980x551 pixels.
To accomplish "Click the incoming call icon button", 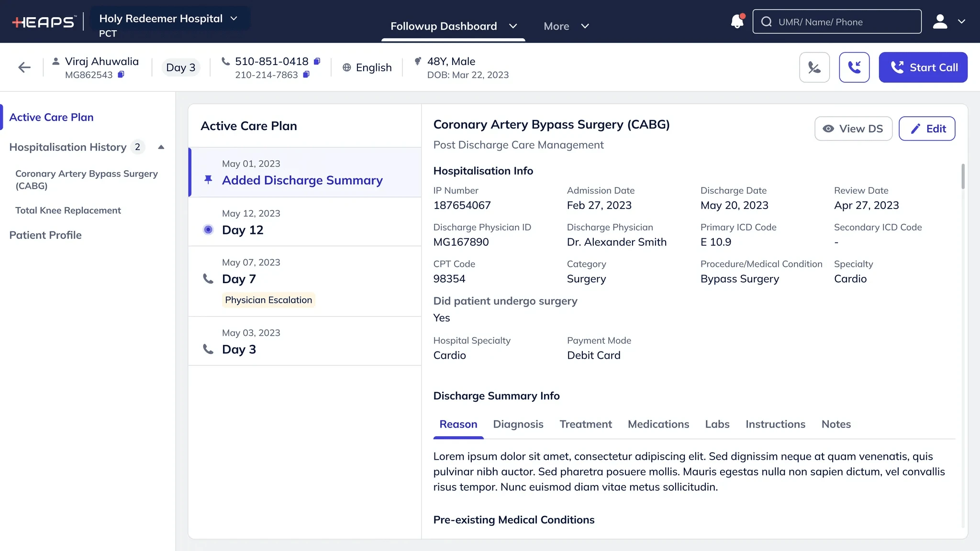I will (854, 67).
